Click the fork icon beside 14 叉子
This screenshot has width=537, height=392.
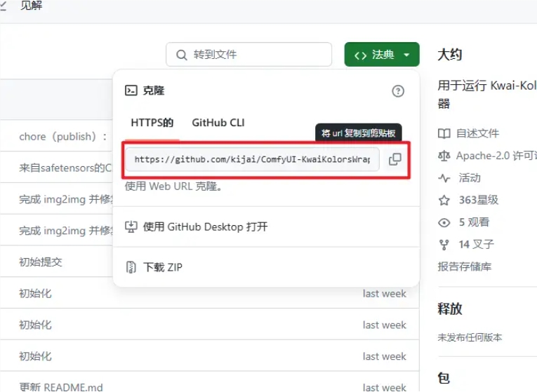(444, 245)
